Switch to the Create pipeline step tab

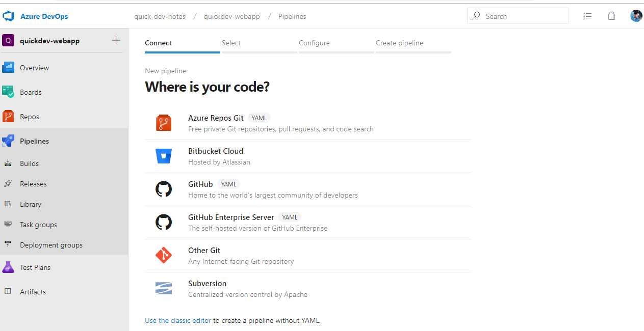[414, 44]
